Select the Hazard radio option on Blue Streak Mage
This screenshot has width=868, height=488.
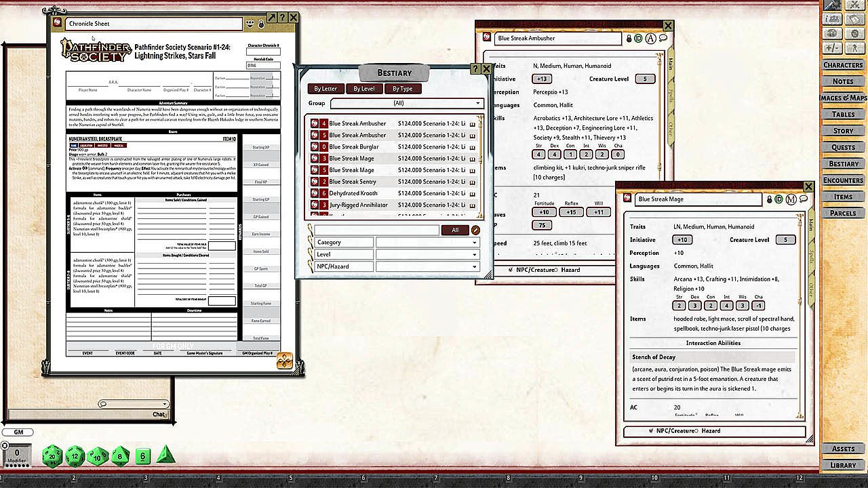(x=696, y=431)
